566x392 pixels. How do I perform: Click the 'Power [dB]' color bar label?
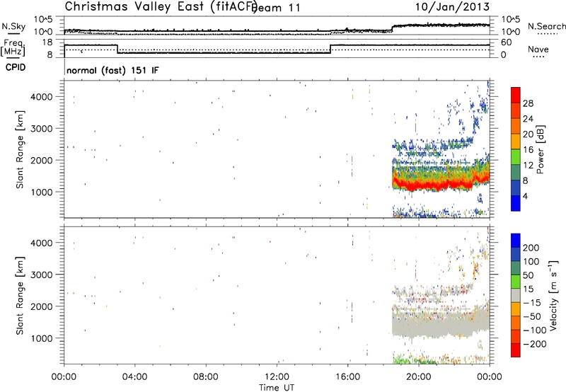click(540, 149)
